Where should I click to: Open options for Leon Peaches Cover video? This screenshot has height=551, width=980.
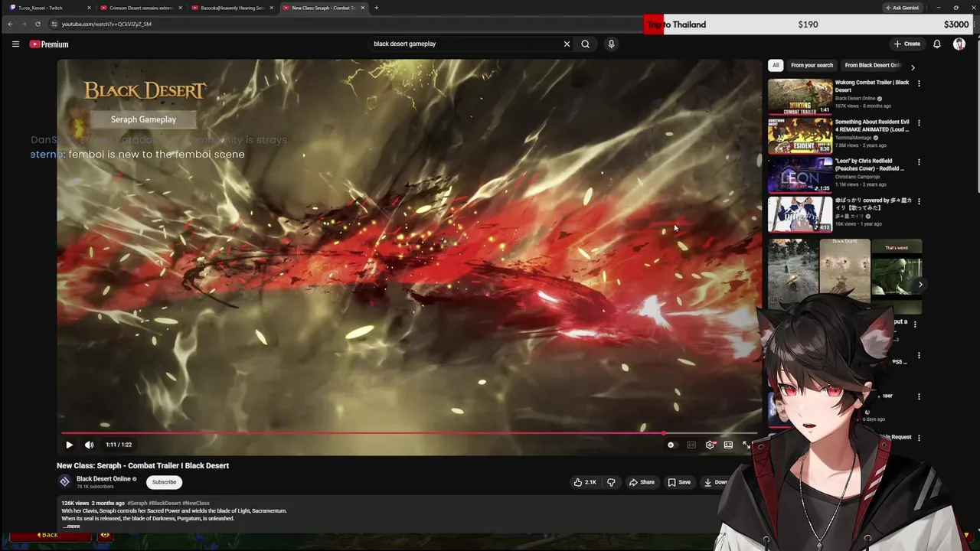[919, 162]
